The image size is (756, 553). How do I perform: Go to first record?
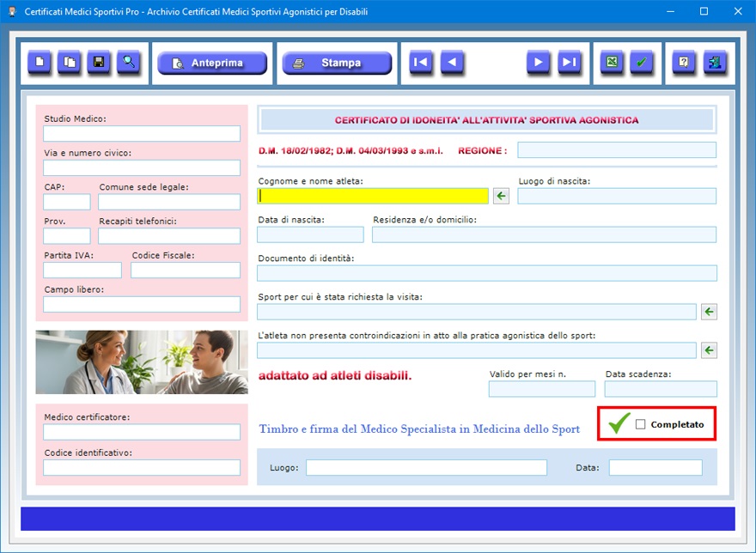pyautogui.click(x=421, y=63)
